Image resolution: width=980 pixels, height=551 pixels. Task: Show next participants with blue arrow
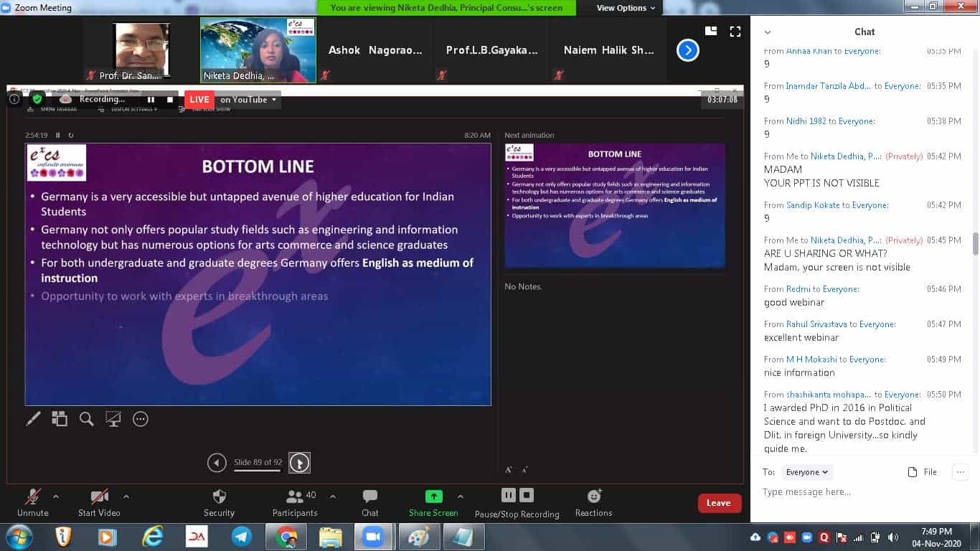pyautogui.click(x=688, y=50)
